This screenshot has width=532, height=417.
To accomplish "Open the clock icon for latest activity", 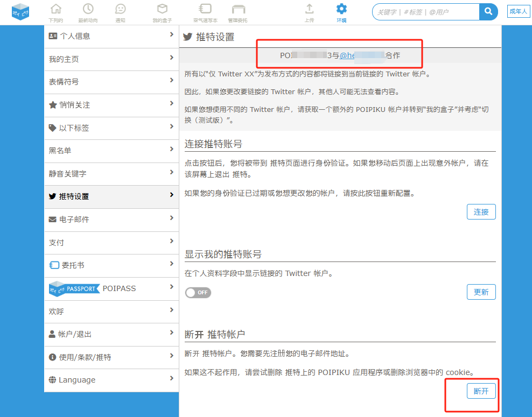I will (88, 9).
